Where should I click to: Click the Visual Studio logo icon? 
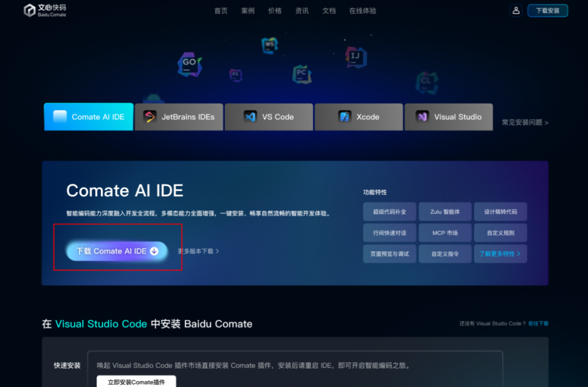tap(422, 117)
